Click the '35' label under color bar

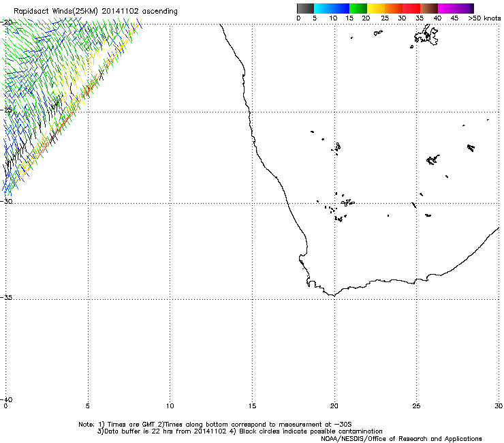coord(420,18)
